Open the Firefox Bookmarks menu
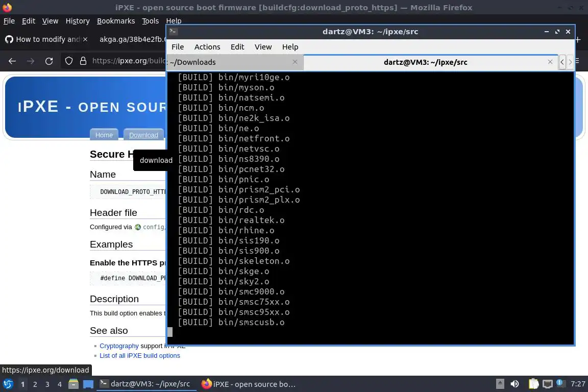This screenshot has width=588, height=392. coord(116,21)
